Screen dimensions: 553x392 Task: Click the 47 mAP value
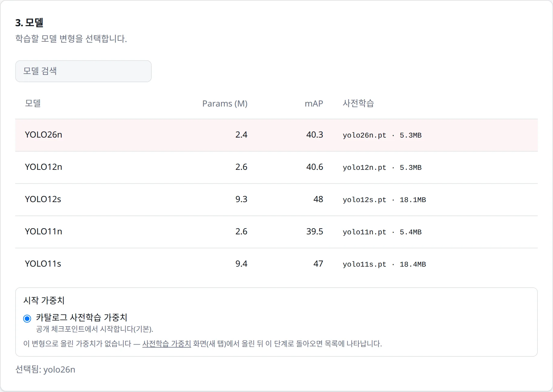tap(318, 264)
